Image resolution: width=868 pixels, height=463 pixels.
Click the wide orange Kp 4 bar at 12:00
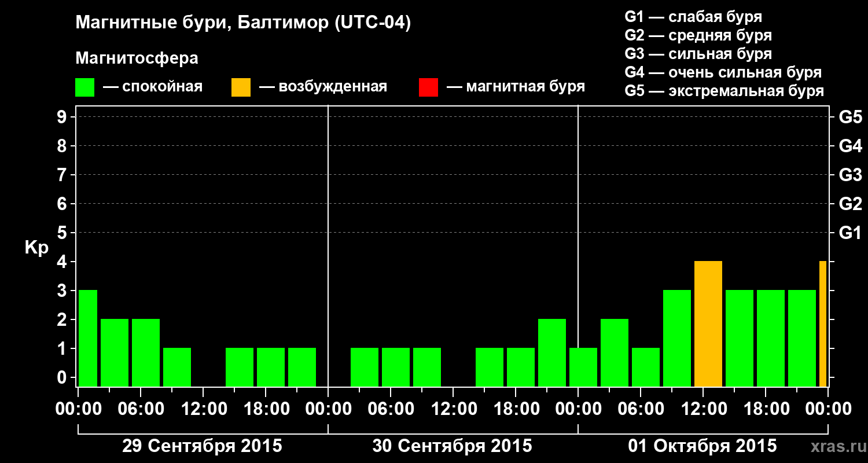708,324
